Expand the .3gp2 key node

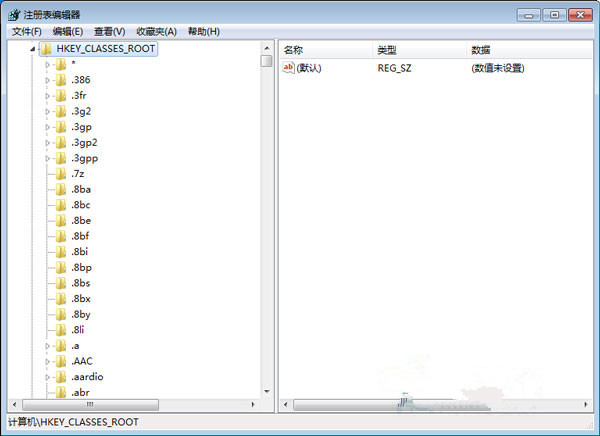point(47,143)
